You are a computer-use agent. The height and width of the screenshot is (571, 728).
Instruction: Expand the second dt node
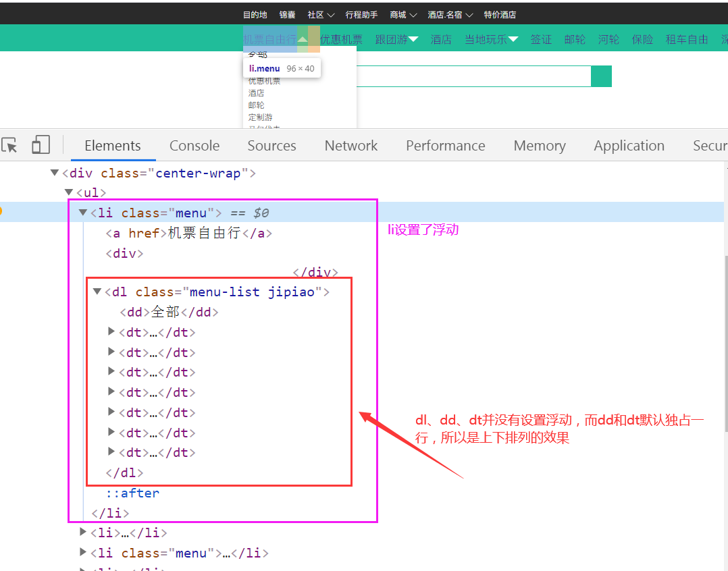111,352
